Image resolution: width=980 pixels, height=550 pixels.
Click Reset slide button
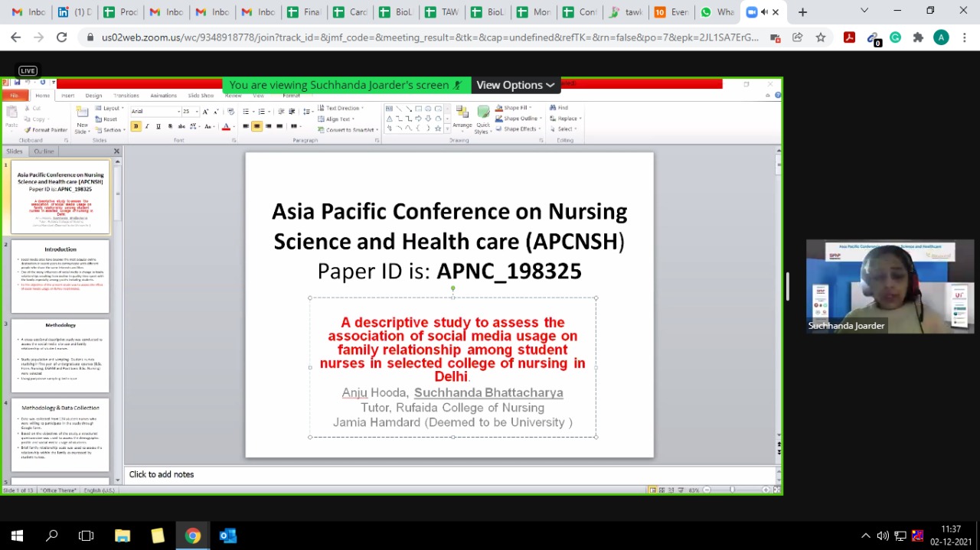click(106, 119)
